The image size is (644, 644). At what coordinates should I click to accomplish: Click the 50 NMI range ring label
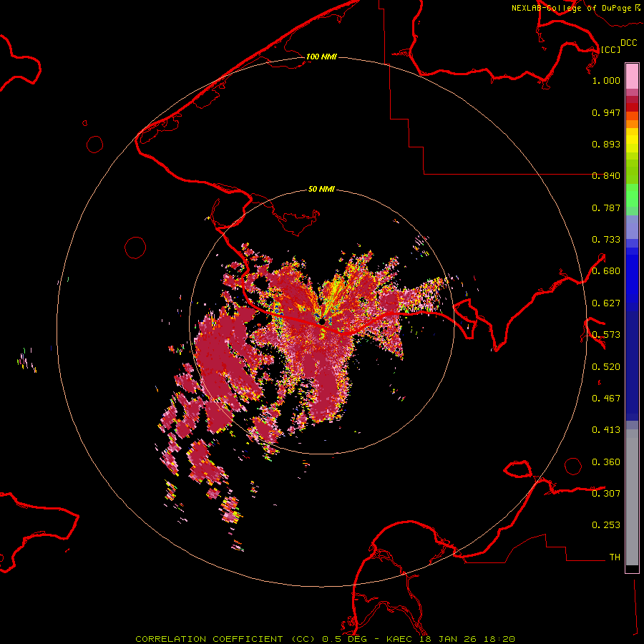(321, 189)
